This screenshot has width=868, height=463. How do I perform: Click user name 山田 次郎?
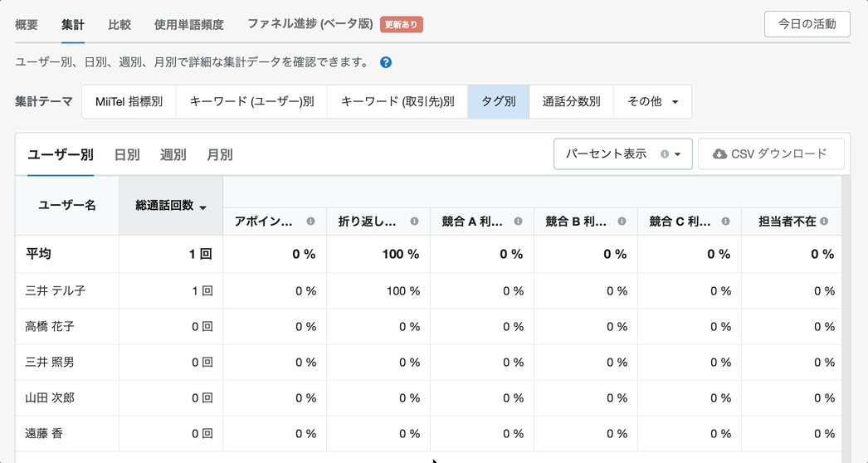click(50, 398)
